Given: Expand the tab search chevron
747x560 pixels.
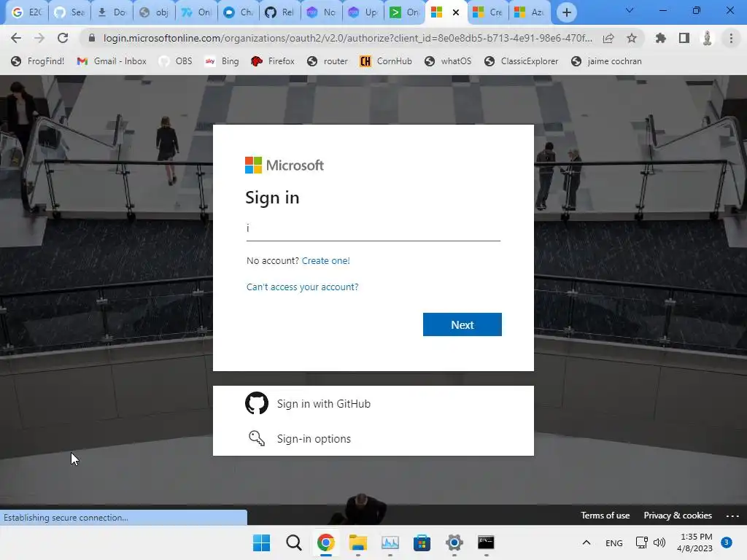Looking at the screenshot, I should click(630, 10).
